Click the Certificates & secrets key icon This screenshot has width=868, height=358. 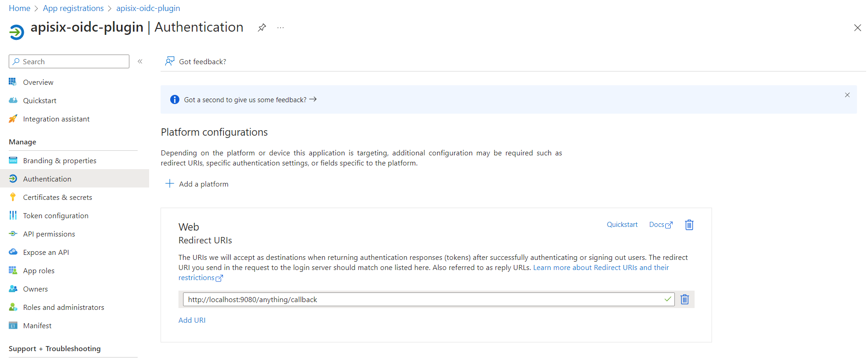click(13, 197)
